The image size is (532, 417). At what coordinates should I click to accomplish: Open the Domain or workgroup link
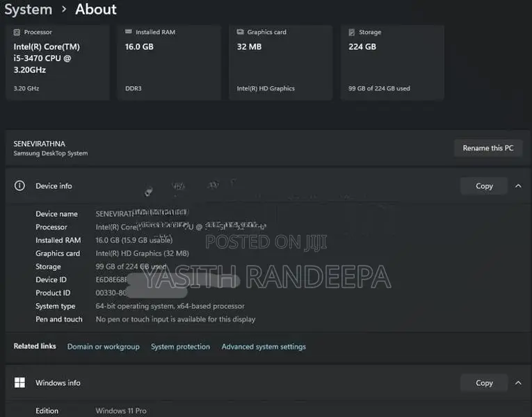coord(103,347)
